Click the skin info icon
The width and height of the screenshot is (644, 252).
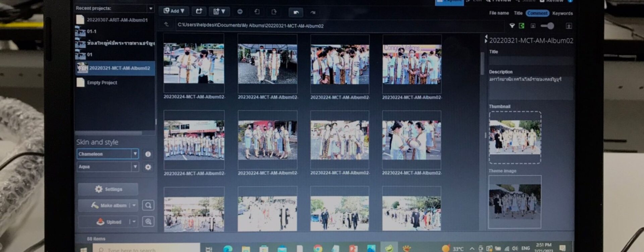148,154
